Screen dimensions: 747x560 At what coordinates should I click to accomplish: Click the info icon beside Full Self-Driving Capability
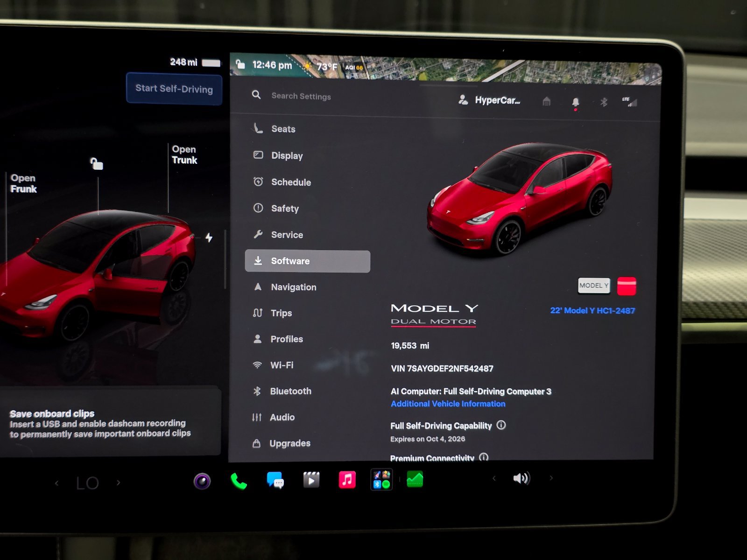(501, 425)
